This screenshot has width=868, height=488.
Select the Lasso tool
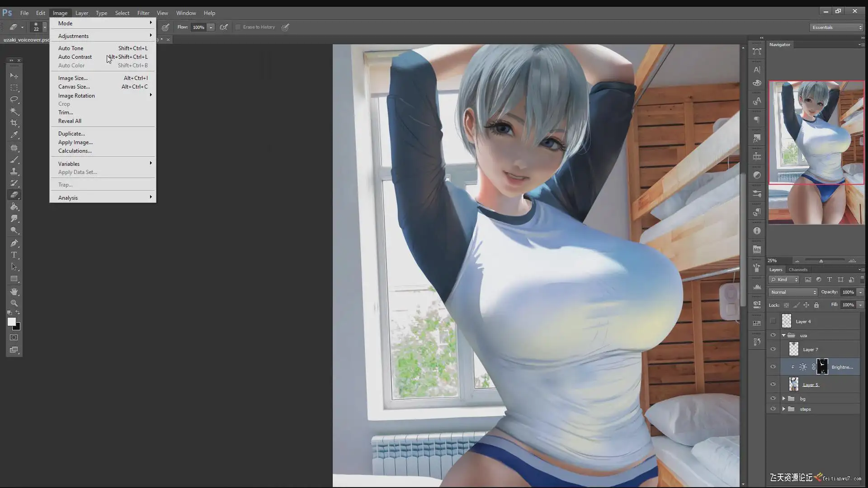[x=14, y=99]
